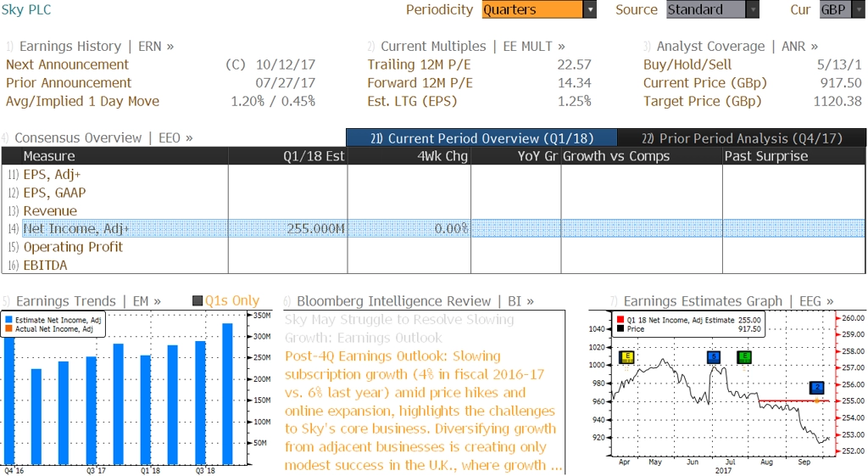Click the Growth vs Comps column header
868x476 pixels.
click(x=642, y=156)
